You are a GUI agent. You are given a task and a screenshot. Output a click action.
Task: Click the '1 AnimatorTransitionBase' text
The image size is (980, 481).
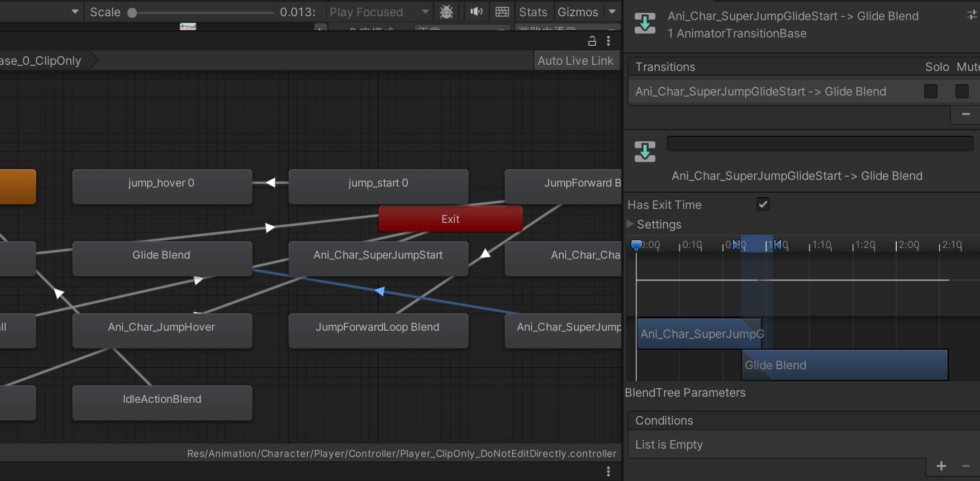click(737, 33)
